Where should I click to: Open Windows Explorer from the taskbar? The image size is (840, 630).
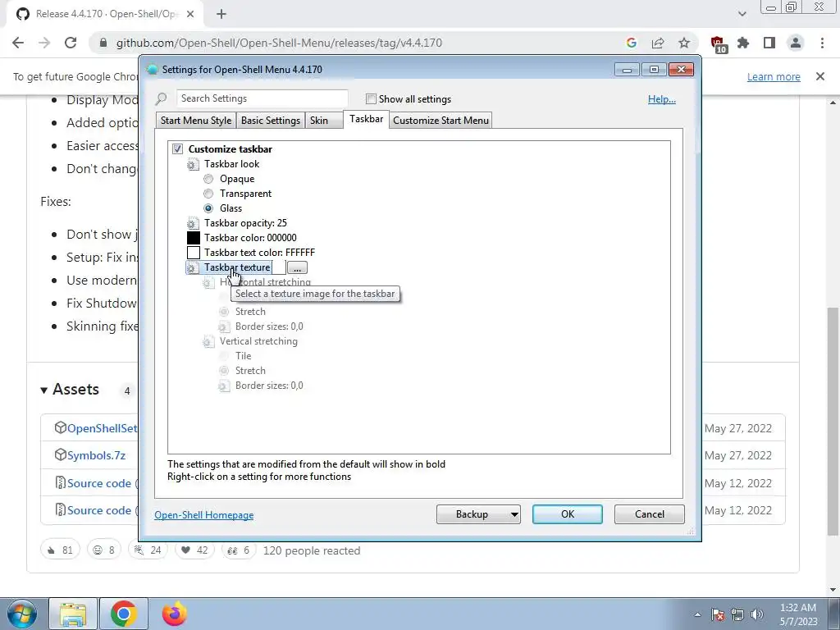tap(73, 614)
